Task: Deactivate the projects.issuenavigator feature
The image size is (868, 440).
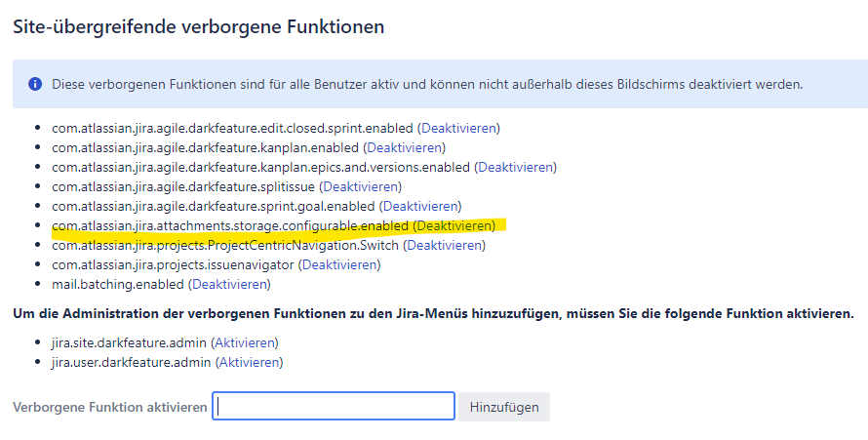Action: pyautogui.click(x=339, y=265)
